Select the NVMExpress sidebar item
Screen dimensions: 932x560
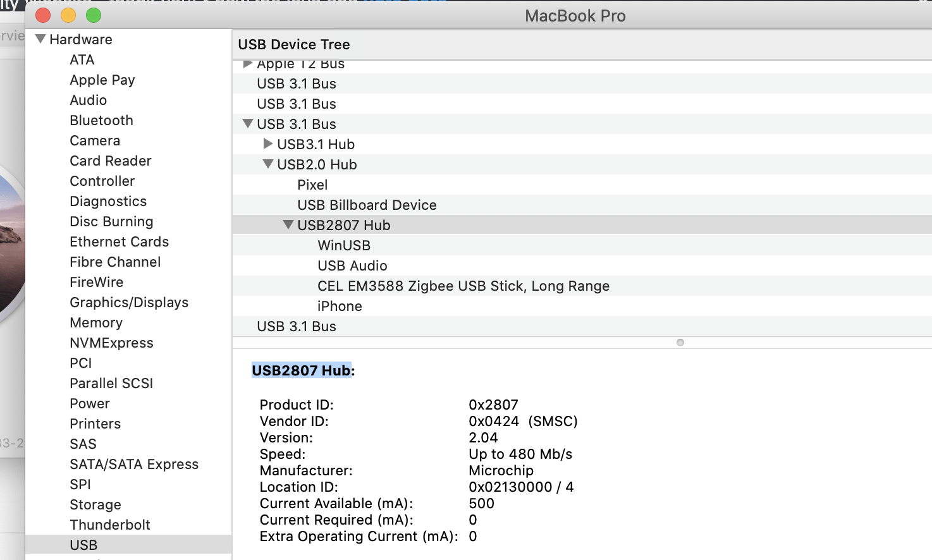111,343
